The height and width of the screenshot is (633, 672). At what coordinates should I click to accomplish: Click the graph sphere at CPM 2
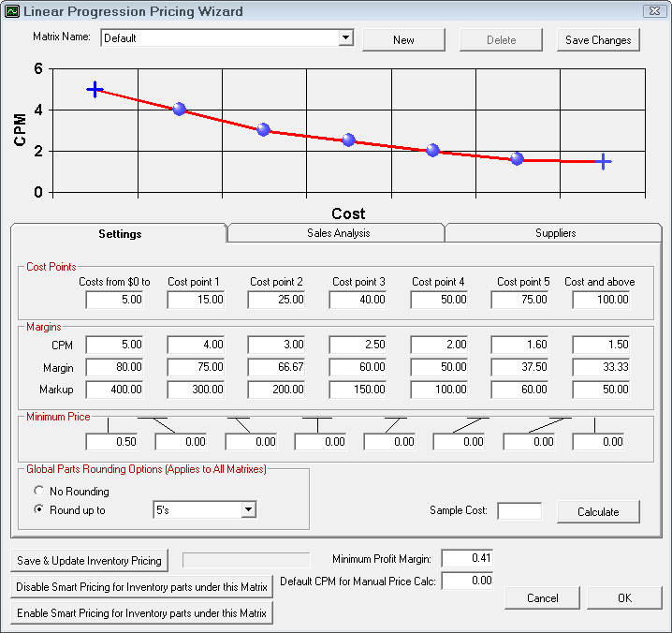pos(432,150)
